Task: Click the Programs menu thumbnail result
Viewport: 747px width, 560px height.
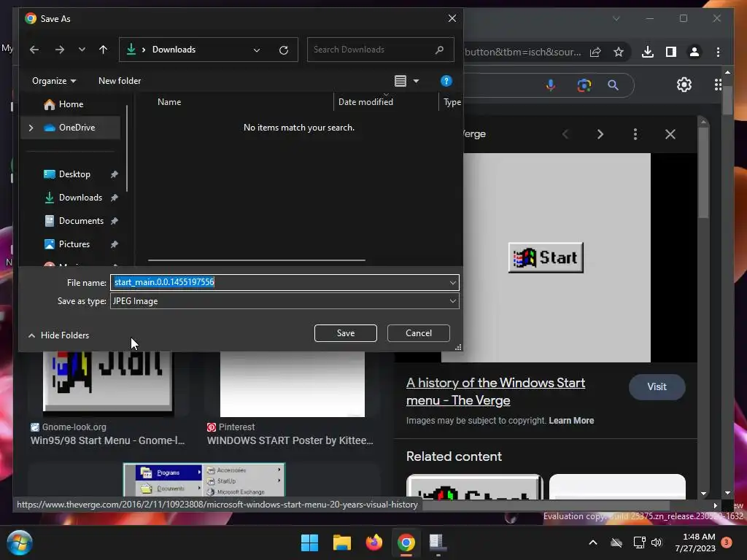Action: [204, 480]
